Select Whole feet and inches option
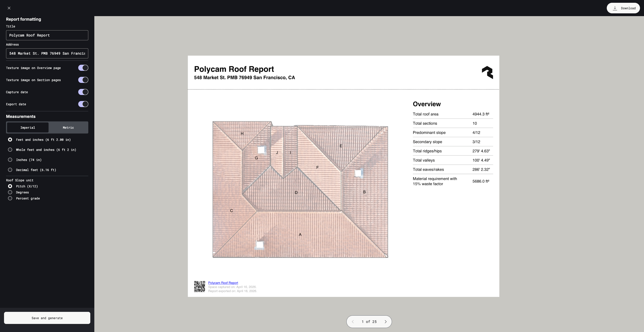Image resolution: width=644 pixels, height=332 pixels. pos(10,150)
